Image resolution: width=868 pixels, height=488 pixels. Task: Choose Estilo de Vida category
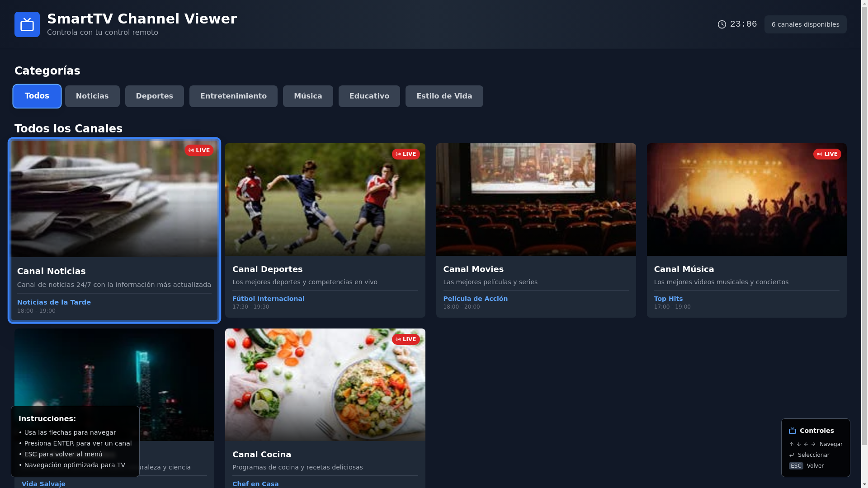click(x=444, y=96)
